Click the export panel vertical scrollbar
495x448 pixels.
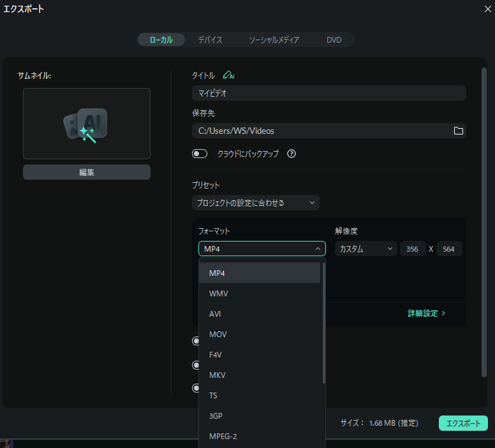484,222
